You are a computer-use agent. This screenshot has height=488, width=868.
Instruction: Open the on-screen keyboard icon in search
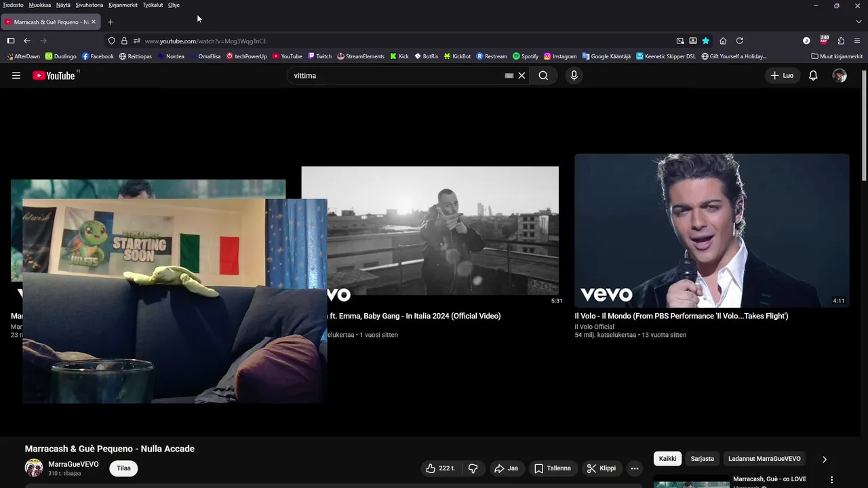(509, 76)
